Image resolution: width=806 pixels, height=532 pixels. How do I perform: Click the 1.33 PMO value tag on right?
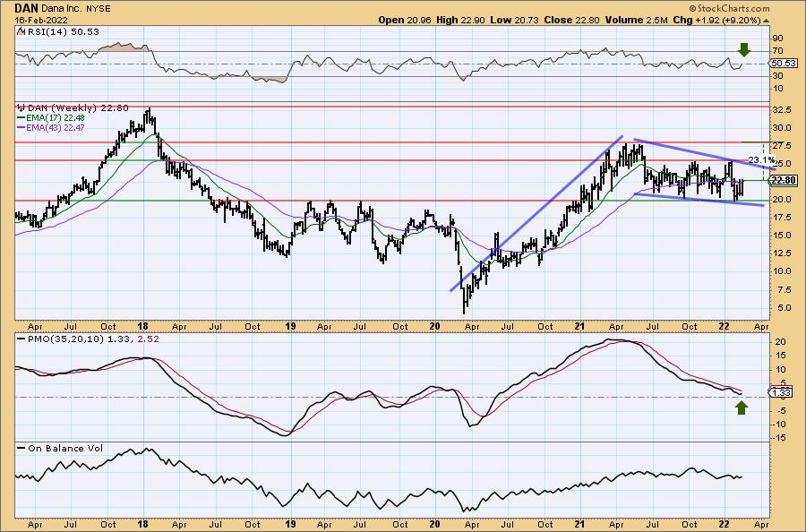pyautogui.click(x=781, y=392)
